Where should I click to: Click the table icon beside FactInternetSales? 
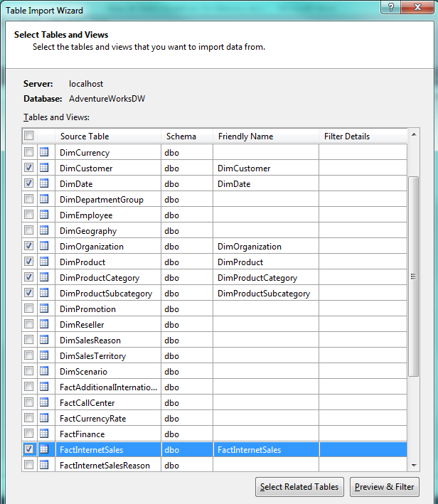pyautogui.click(x=44, y=450)
